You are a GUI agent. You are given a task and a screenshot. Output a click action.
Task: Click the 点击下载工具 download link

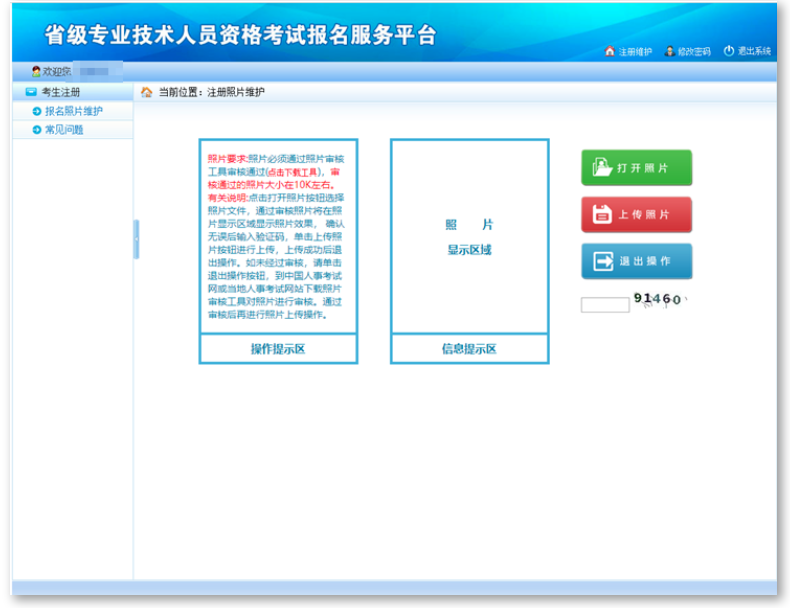(x=295, y=172)
